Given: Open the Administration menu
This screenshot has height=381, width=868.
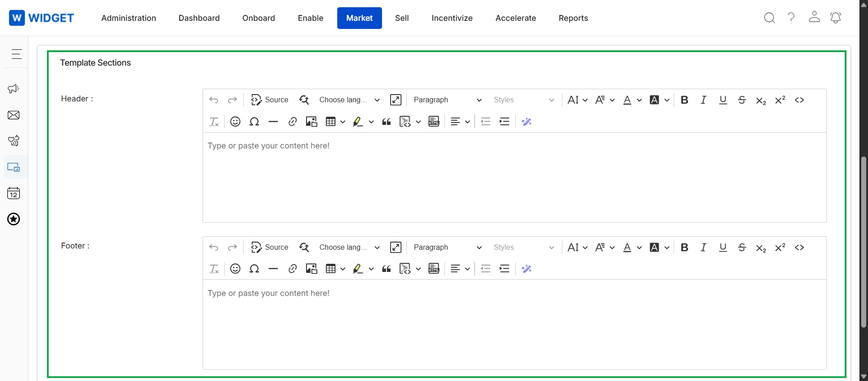Looking at the screenshot, I should click(x=129, y=18).
